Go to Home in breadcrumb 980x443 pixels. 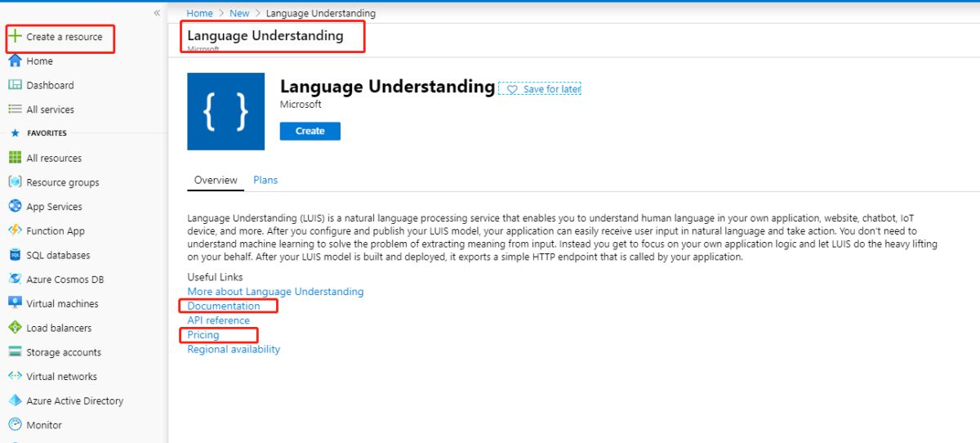click(x=199, y=13)
